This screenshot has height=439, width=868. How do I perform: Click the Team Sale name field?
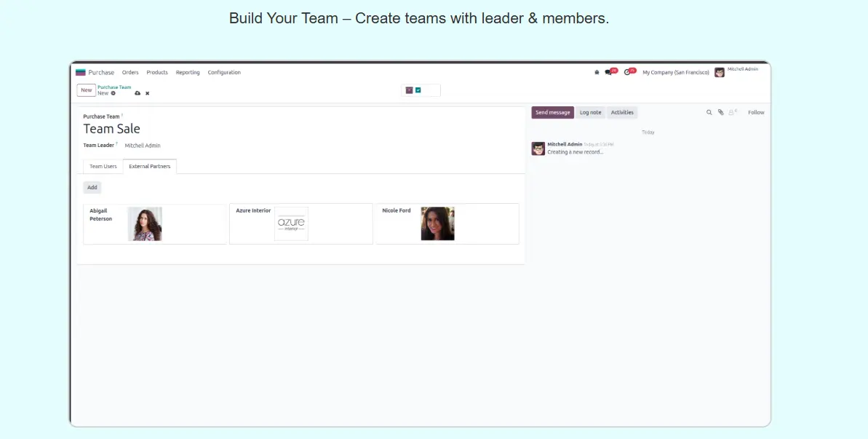pyautogui.click(x=112, y=129)
